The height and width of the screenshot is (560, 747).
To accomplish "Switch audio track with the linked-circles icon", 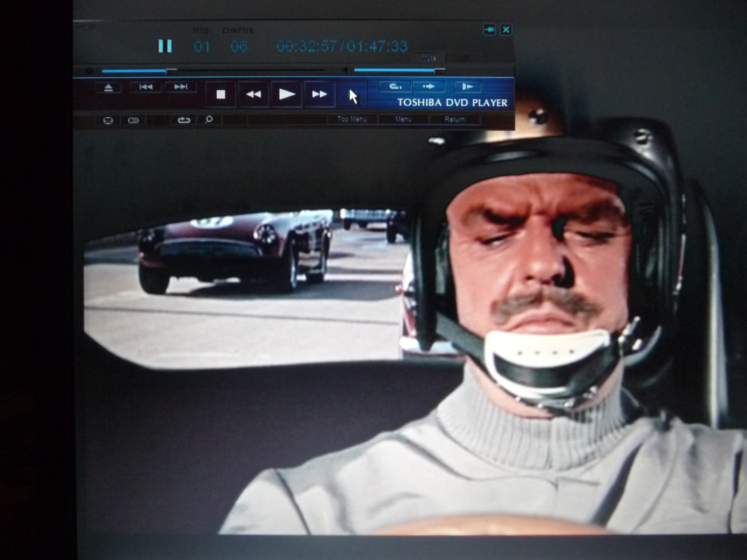I will tap(133, 120).
